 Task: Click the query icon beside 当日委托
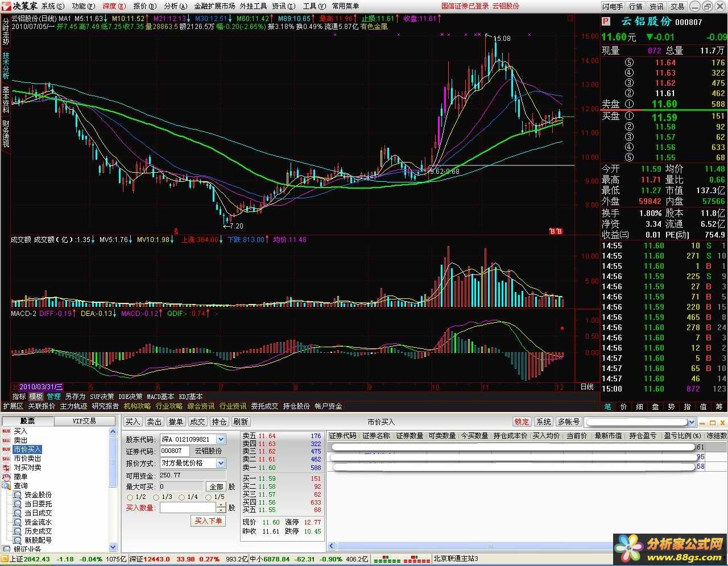[x=18, y=504]
